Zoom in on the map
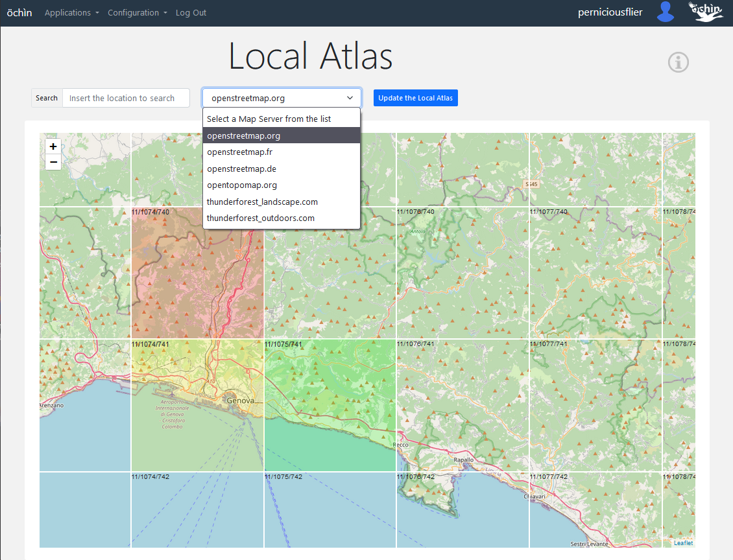 click(53, 146)
